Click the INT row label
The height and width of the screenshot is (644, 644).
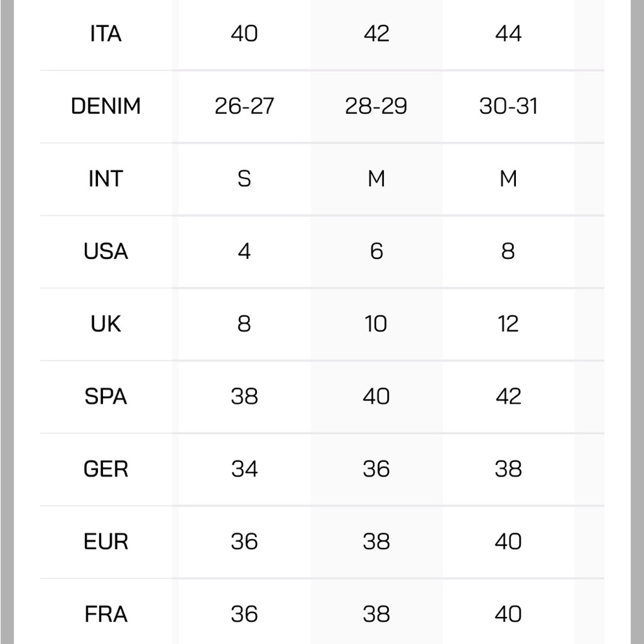click(106, 178)
